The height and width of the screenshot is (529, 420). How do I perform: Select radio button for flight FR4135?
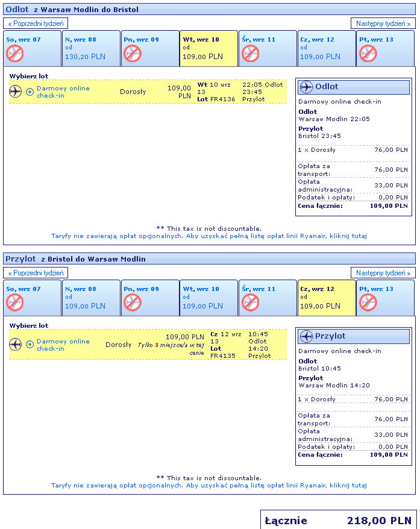(30, 345)
